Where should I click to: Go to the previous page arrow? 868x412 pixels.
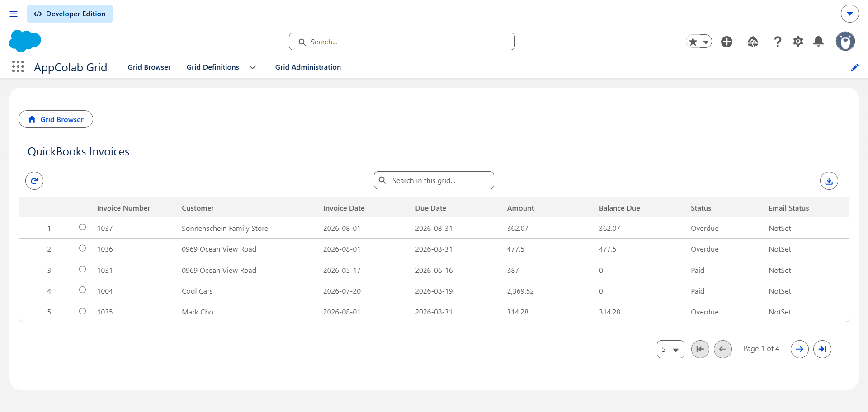(x=723, y=349)
